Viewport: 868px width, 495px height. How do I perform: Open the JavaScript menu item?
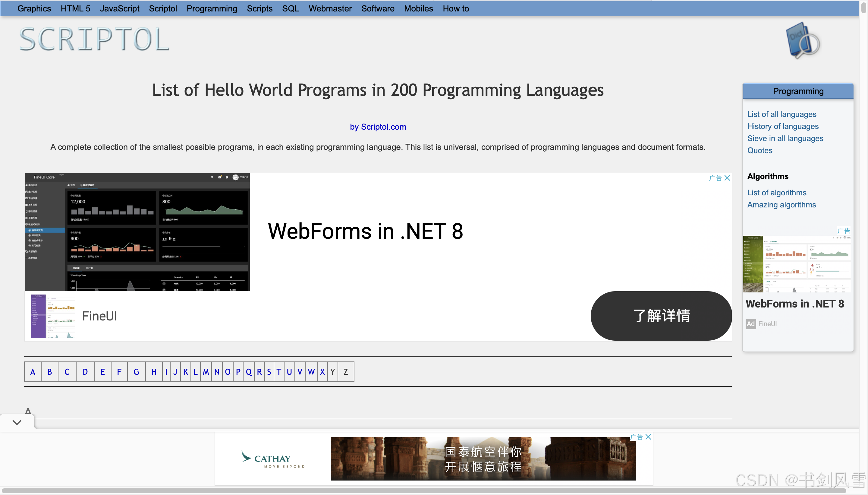tap(119, 8)
